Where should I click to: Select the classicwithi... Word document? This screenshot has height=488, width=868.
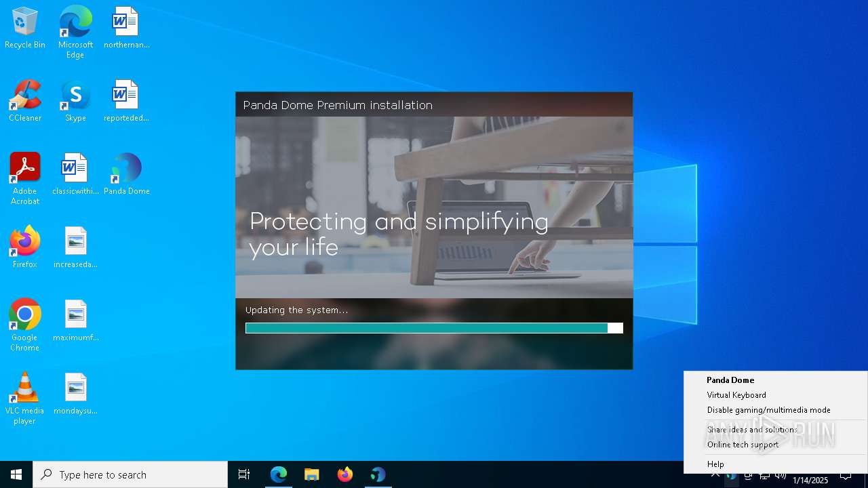[75, 175]
